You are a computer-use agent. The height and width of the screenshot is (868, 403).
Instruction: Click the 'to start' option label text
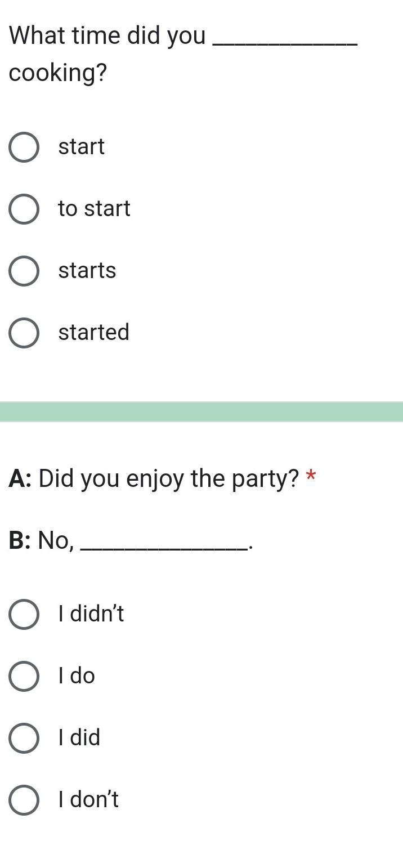pyautogui.click(x=94, y=208)
